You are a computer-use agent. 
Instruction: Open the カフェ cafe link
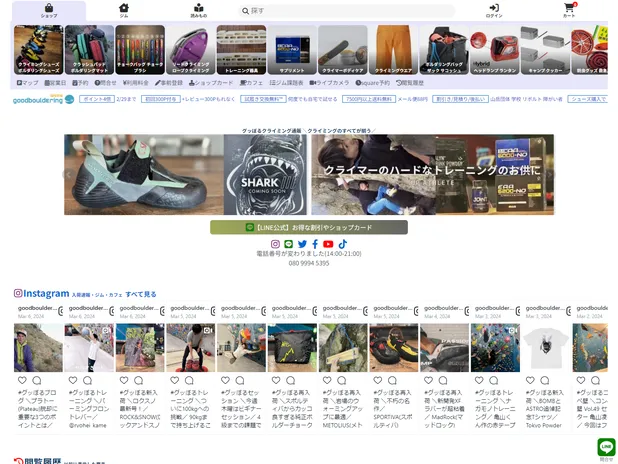click(x=251, y=83)
